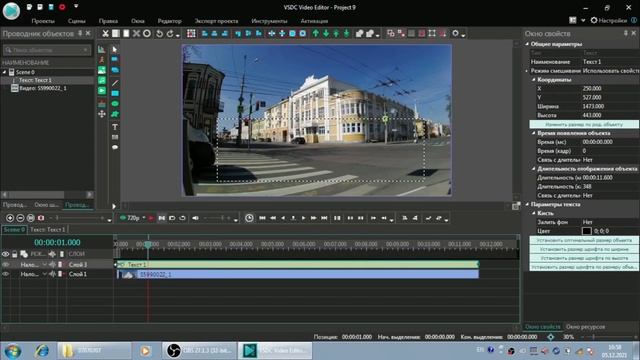Screen dimensions: 640x360
Task: Open blend mode dropdown on Слой 1
Action: tap(44, 274)
